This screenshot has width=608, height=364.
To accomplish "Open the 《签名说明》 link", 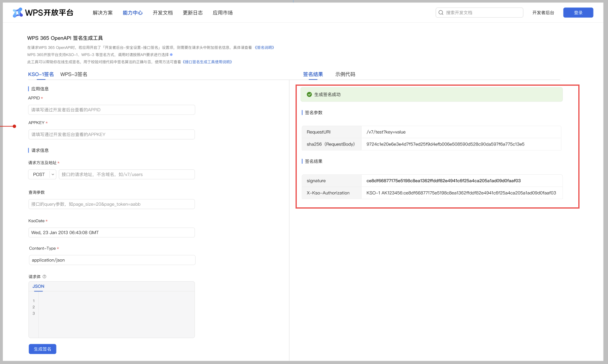I will pyautogui.click(x=264, y=47).
